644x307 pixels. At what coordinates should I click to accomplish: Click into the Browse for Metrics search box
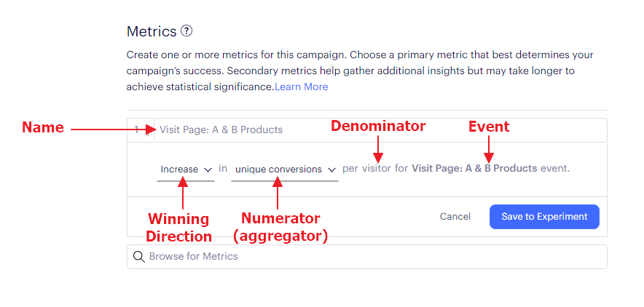[366, 257]
